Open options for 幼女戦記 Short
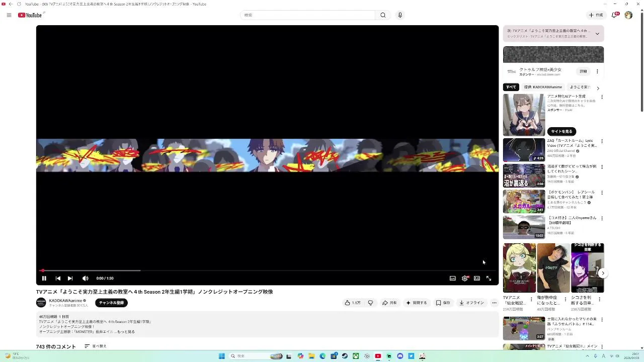 tap(531, 299)
